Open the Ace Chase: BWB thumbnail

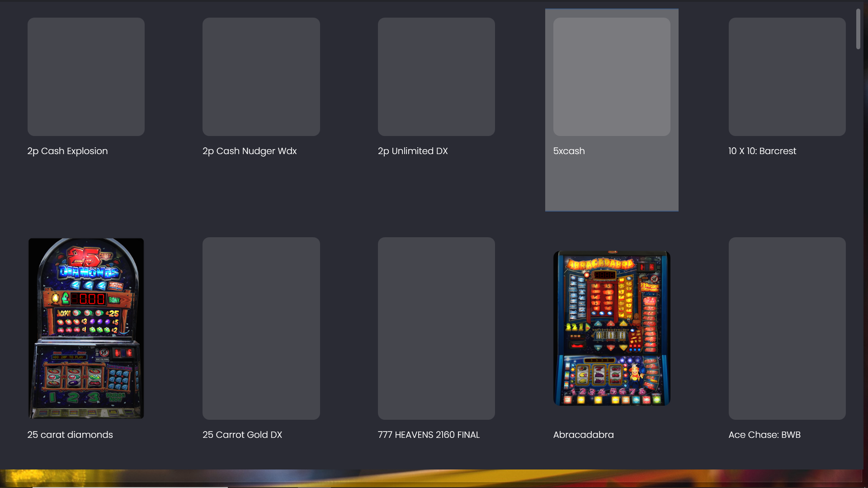tap(787, 328)
